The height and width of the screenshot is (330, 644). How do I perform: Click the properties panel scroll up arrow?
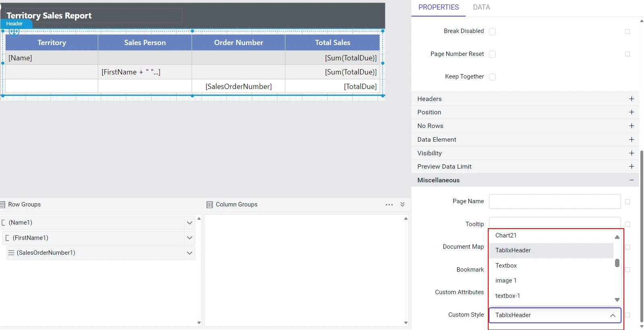tap(642, 21)
